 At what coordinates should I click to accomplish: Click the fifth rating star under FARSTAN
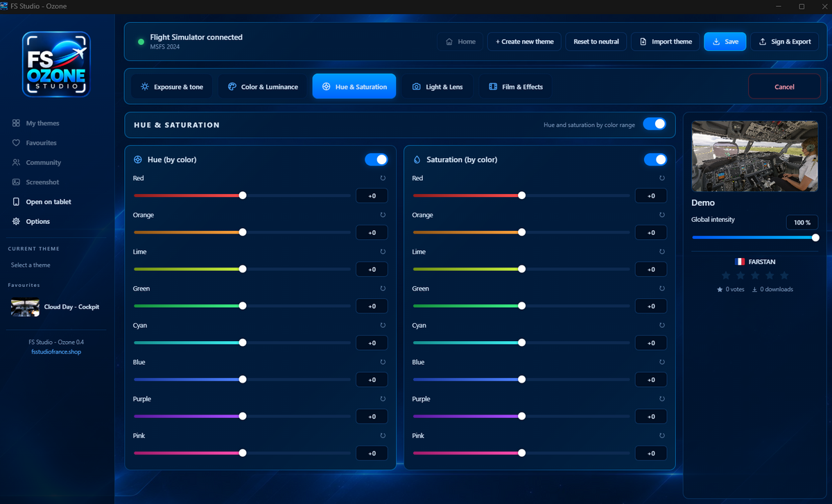[x=784, y=275]
